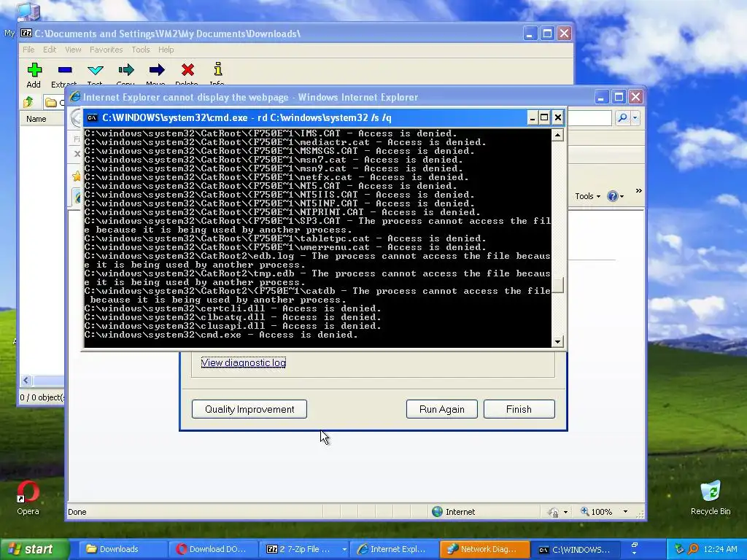Image resolution: width=747 pixels, height=560 pixels.
Task: Open File menu in 7-Zip
Action: (x=28, y=50)
